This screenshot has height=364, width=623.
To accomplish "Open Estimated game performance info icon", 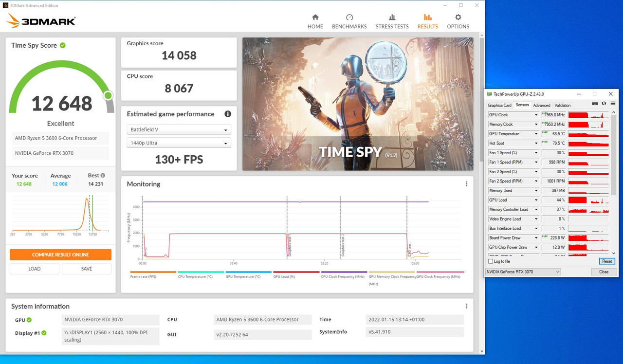I will 227,114.
